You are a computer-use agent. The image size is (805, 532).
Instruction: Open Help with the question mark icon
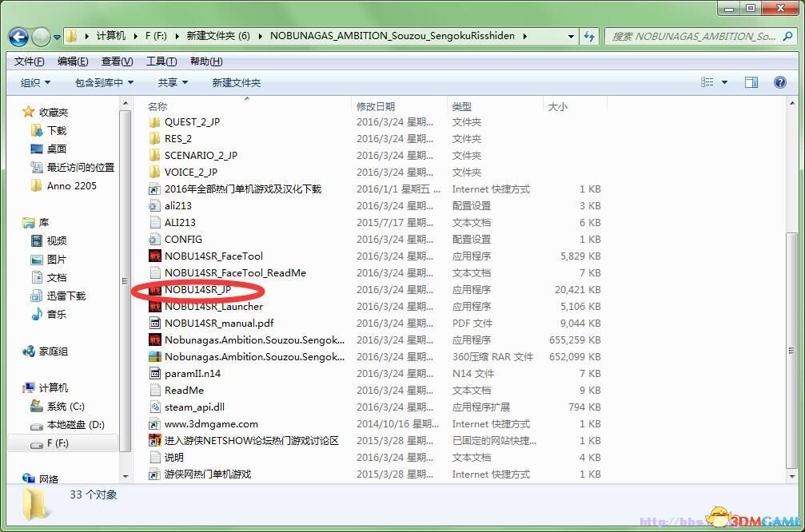point(779,82)
